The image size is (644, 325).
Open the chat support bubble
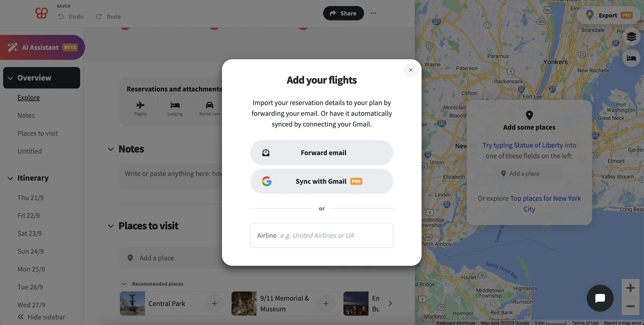click(600, 298)
